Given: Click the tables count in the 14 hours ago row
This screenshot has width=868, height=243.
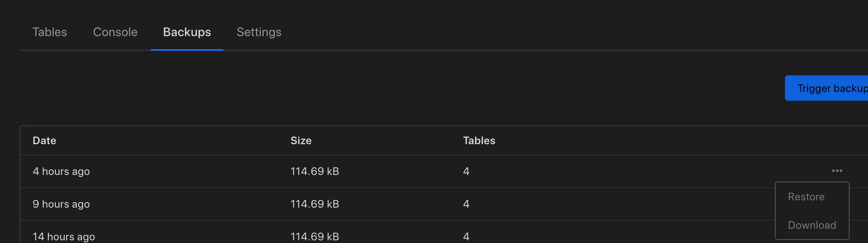Looking at the screenshot, I should (466, 236).
